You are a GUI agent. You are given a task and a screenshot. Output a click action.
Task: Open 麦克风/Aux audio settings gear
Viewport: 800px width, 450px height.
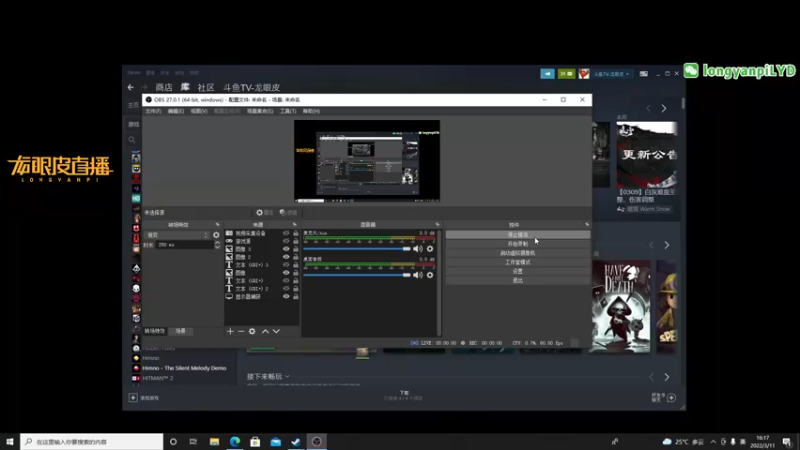coord(430,249)
